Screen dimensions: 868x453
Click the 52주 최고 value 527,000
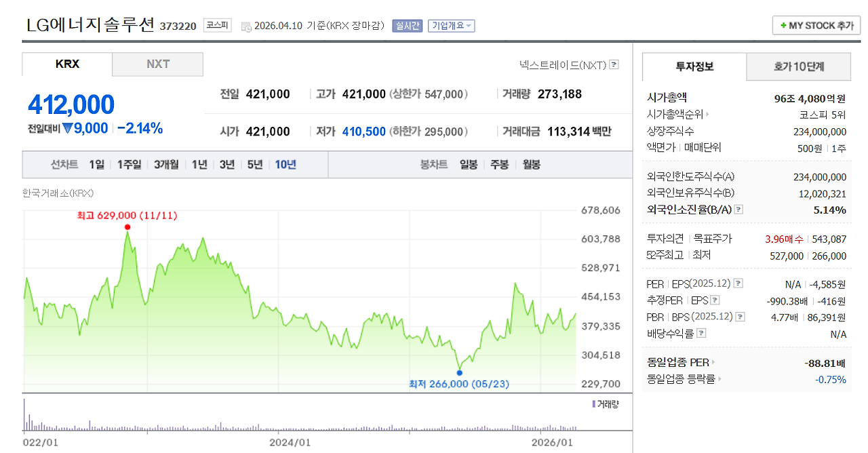click(x=786, y=256)
